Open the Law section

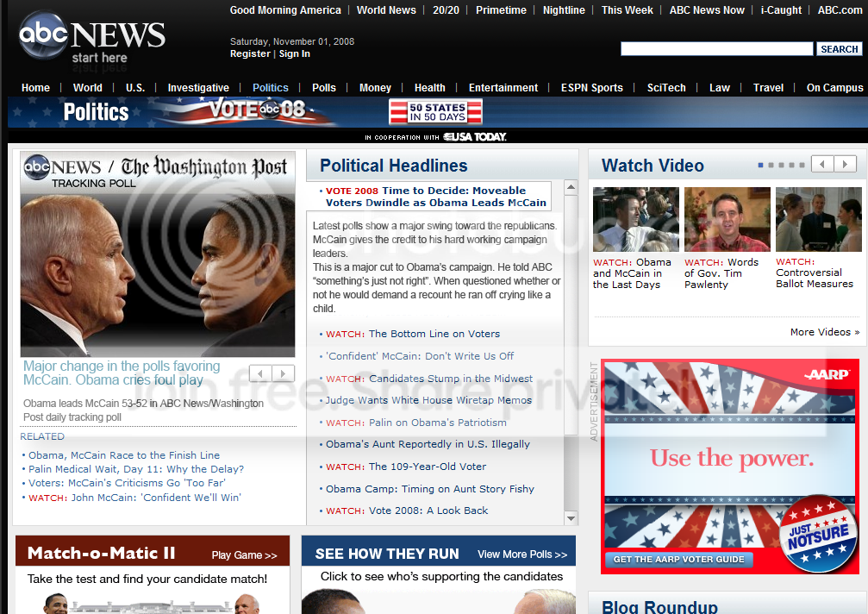coord(720,87)
